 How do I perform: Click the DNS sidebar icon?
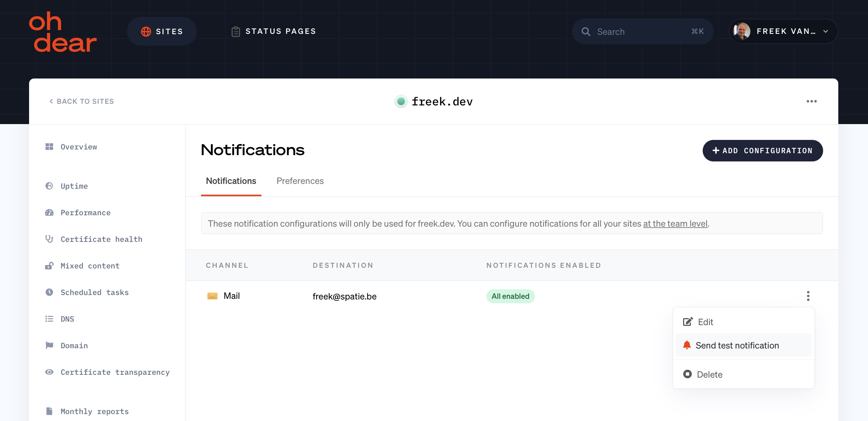pyautogui.click(x=49, y=318)
